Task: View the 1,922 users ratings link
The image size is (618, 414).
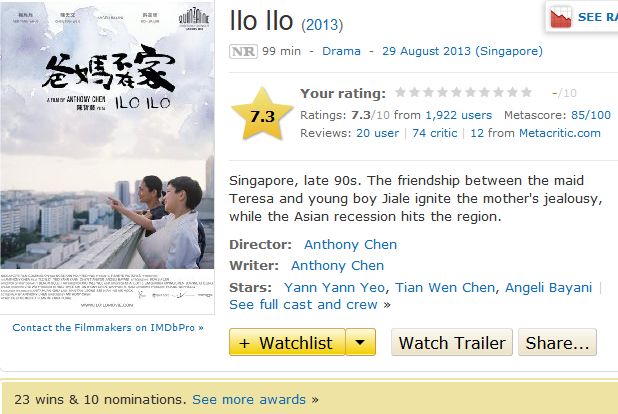Action: [458, 115]
